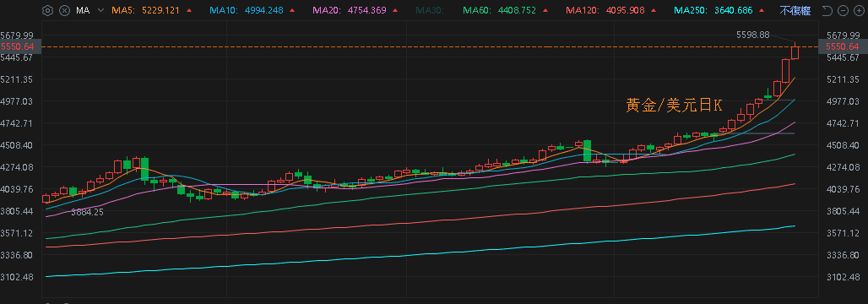Reset the chart view with undo arrow

[x=827, y=10]
